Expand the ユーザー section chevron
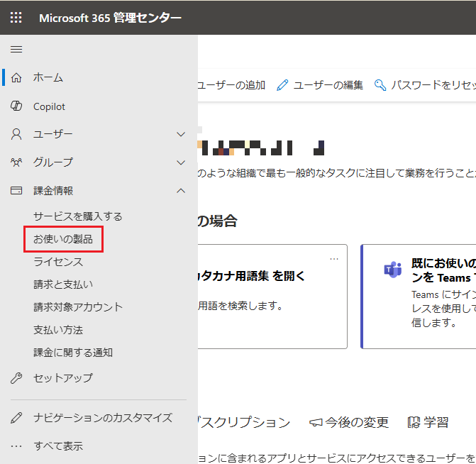The width and height of the screenshot is (476, 464). 181,134
